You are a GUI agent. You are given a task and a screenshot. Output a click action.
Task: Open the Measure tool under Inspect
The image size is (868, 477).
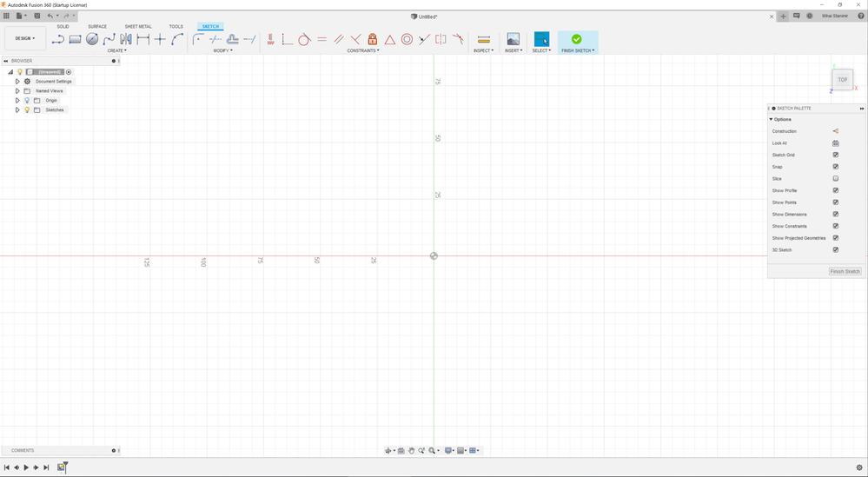484,39
